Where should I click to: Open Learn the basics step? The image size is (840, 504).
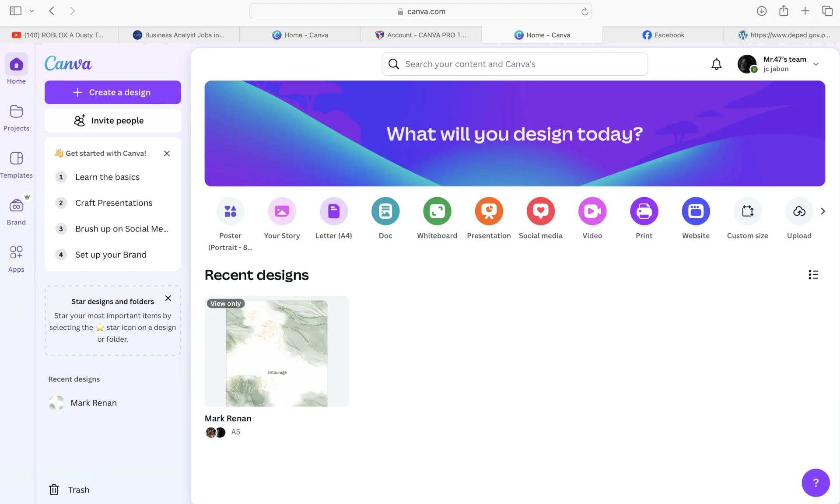coord(112,177)
